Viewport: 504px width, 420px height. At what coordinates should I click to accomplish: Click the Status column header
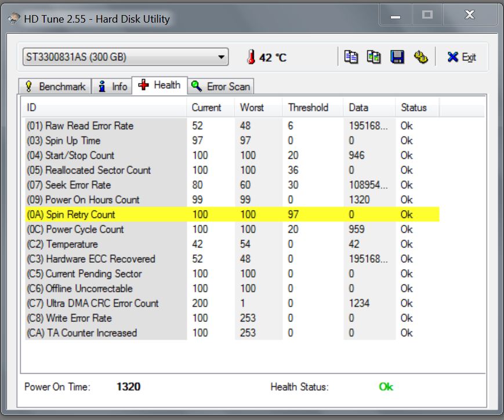pyautogui.click(x=417, y=107)
